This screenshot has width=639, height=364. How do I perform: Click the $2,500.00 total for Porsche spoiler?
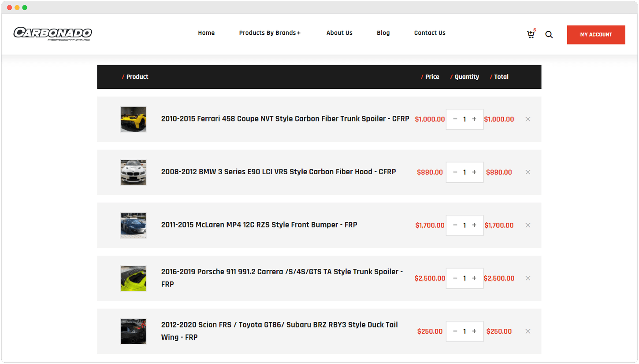[x=499, y=278]
